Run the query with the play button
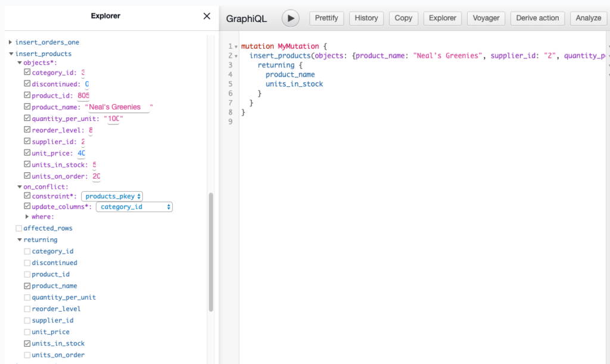The image size is (610, 364). point(290,18)
